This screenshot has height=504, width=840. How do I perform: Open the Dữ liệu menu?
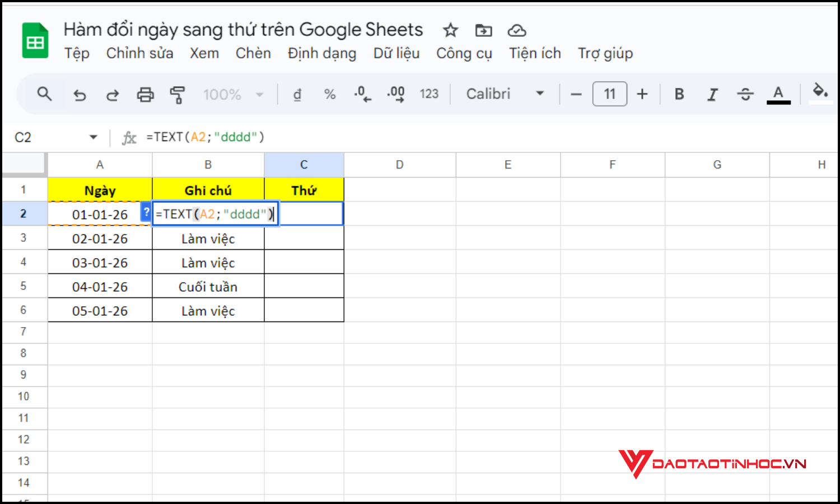396,53
